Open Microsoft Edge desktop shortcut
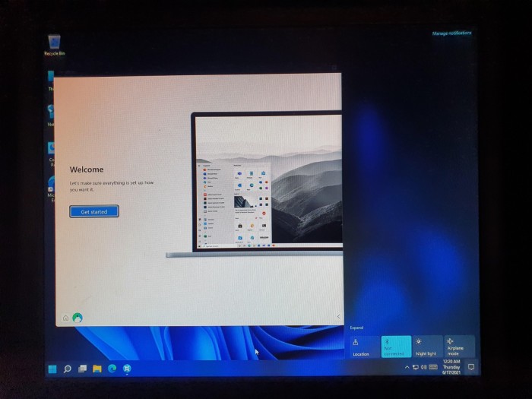 [x=51, y=188]
